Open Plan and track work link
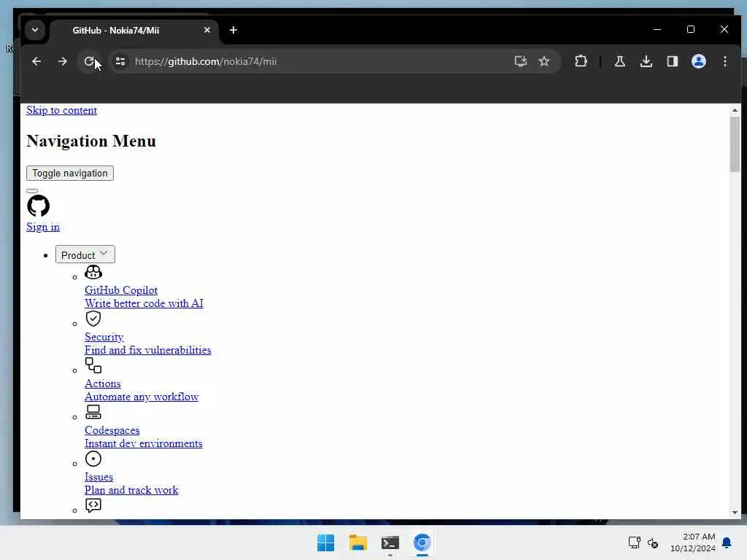The image size is (747, 560). tap(131, 490)
